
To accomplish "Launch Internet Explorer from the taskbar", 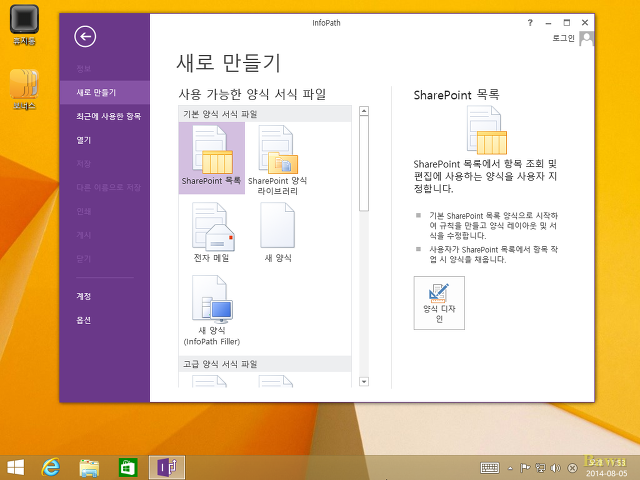I will [51, 467].
